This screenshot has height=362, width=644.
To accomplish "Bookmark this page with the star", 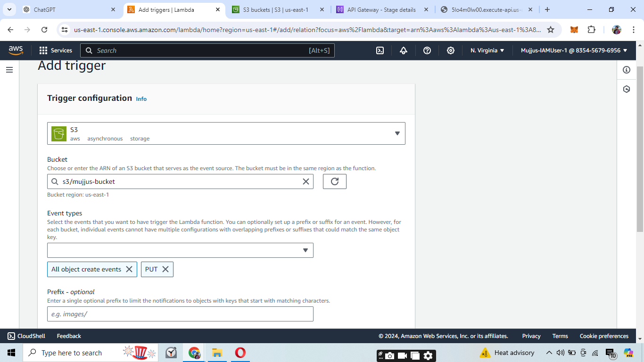I will [551, 30].
